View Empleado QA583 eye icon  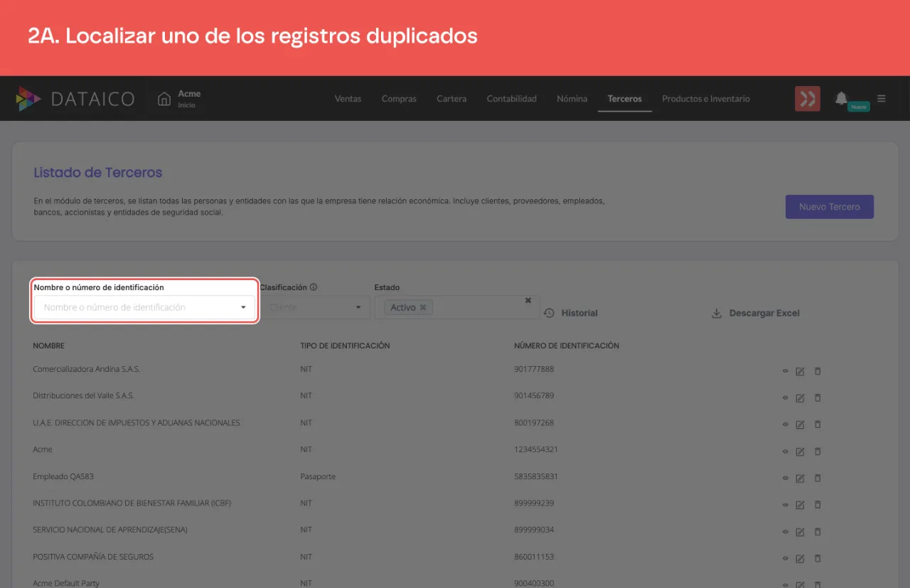(786, 478)
